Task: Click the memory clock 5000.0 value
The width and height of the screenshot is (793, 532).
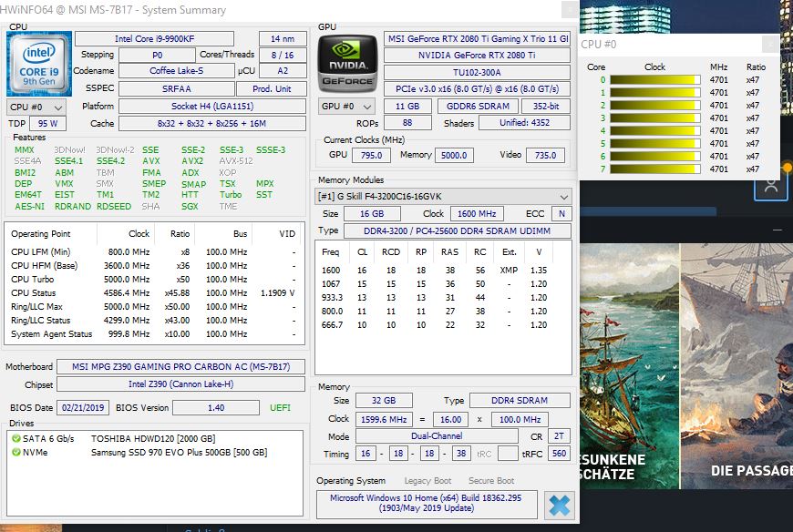Action: point(454,155)
